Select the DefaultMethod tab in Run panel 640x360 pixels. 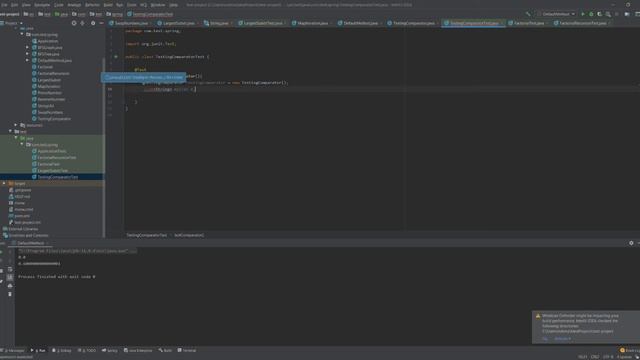31,243
